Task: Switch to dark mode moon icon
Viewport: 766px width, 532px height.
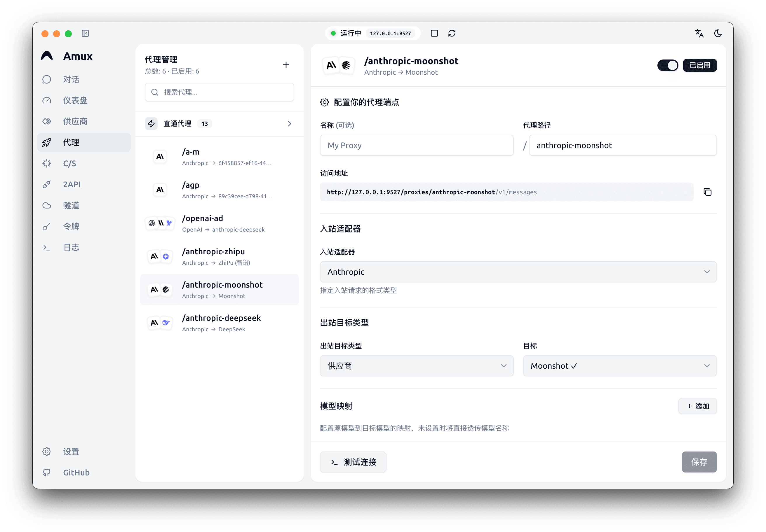Action: 718,33
